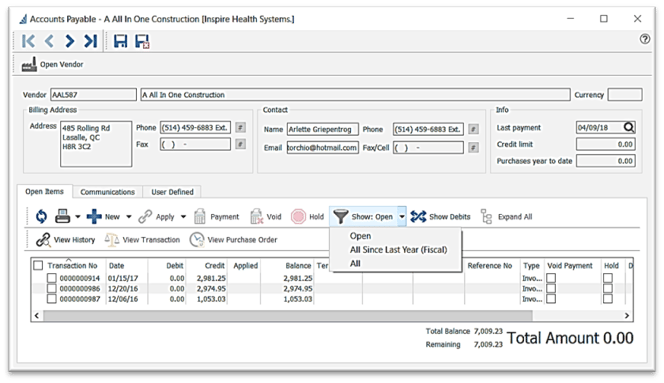Image resolution: width=664 pixels, height=383 pixels.
Task: Open print options dropdown arrow
Action: [x=77, y=216]
